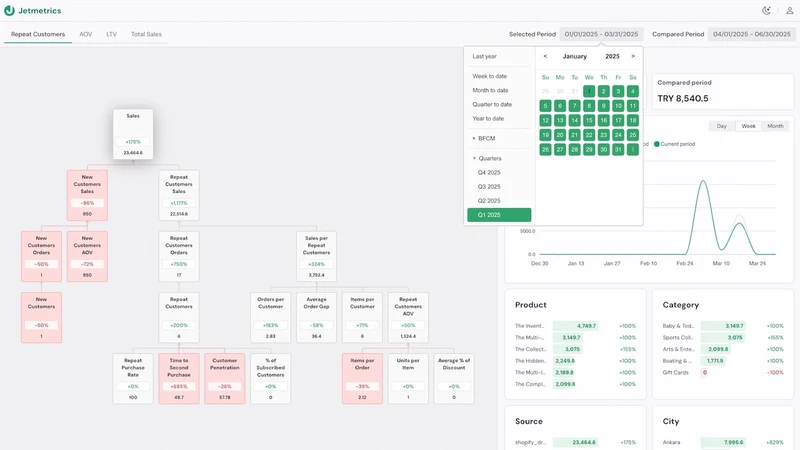The image size is (800, 450).
Task: Select Items per Order node
Action: coord(362,379)
